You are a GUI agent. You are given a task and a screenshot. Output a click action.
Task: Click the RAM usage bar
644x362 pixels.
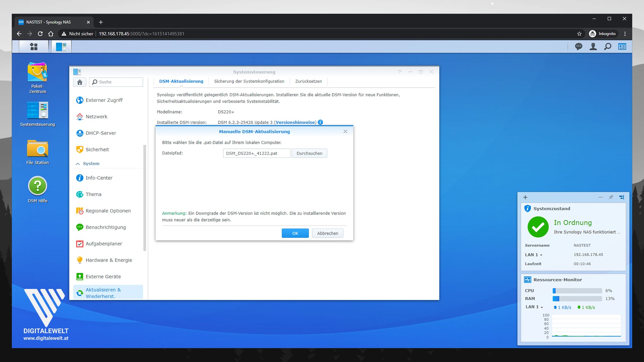577,299
